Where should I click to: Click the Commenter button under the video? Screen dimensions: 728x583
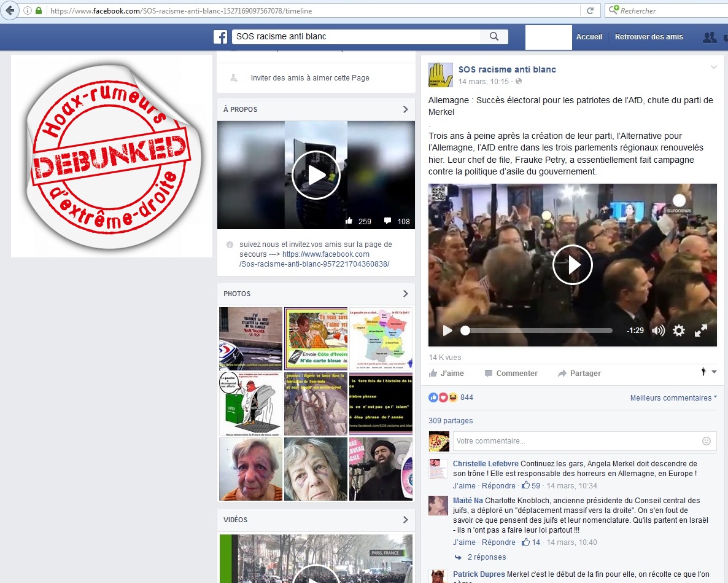[x=511, y=373]
